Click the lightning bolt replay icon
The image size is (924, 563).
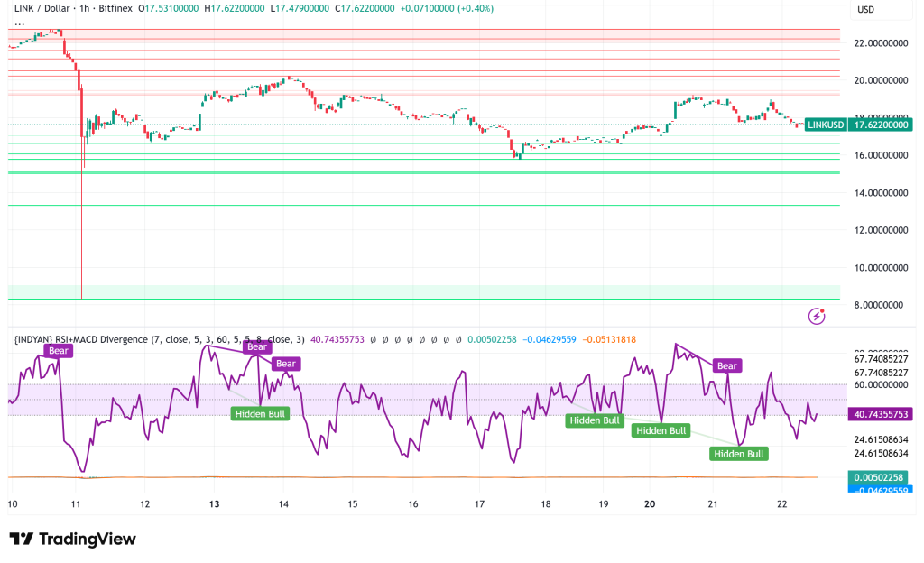click(818, 315)
